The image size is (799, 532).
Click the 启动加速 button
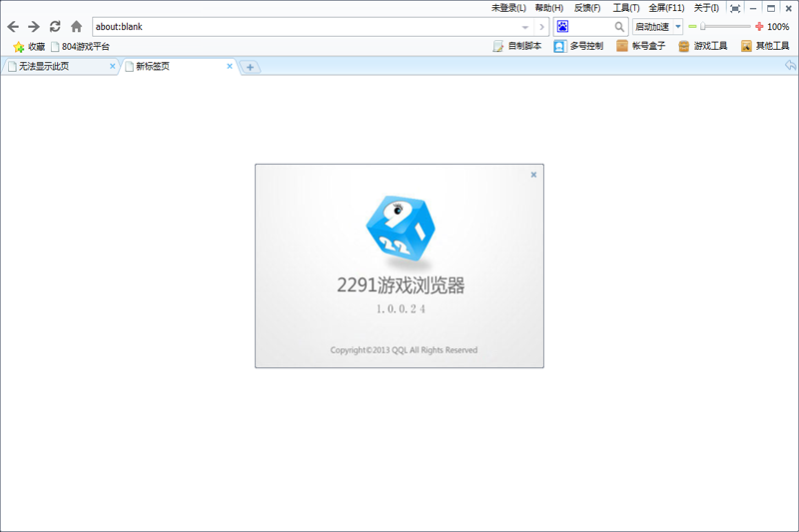point(652,27)
